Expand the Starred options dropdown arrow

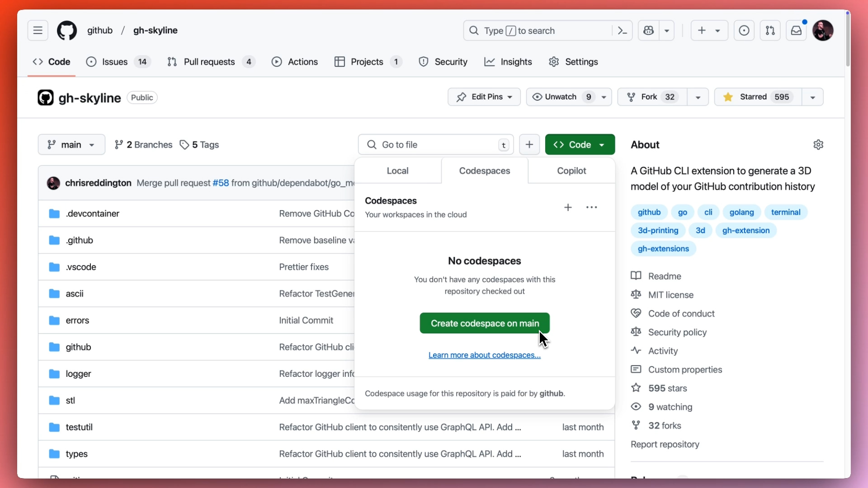[812, 97]
